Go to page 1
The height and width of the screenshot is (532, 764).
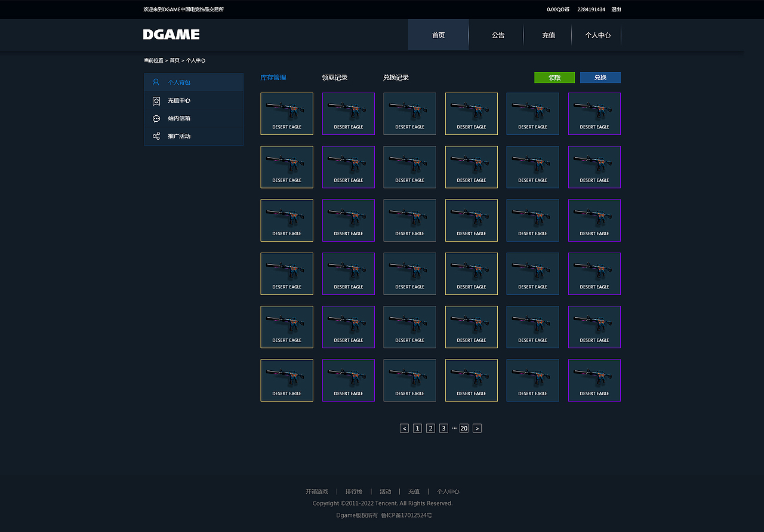(417, 428)
